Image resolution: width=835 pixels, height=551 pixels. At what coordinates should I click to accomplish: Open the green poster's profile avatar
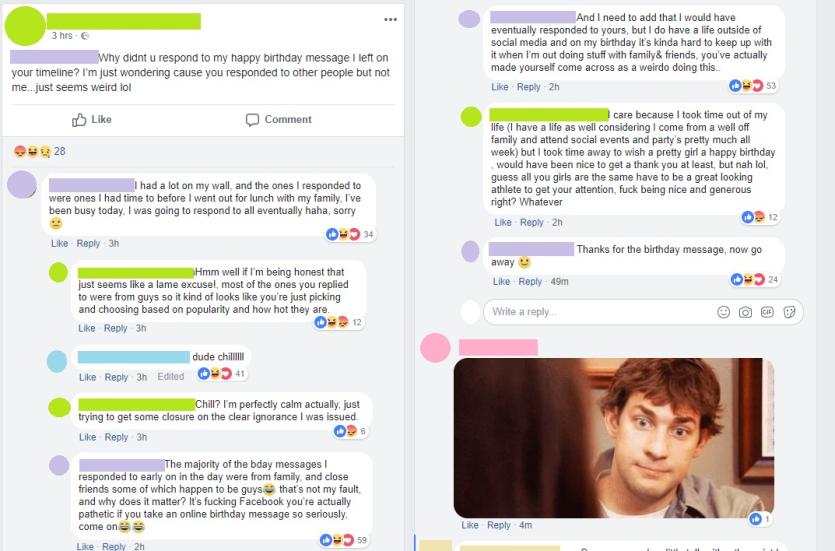pos(24,26)
